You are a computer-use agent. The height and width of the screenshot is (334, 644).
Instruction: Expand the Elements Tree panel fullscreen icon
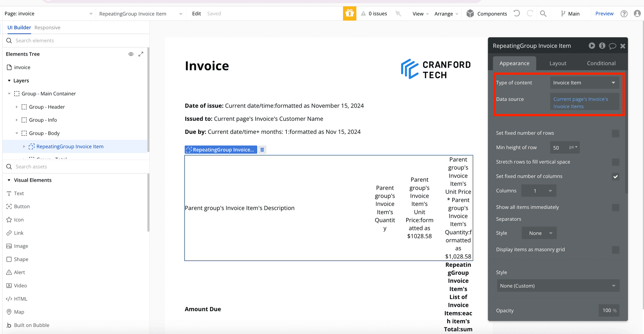pyautogui.click(x=141, y=54)
